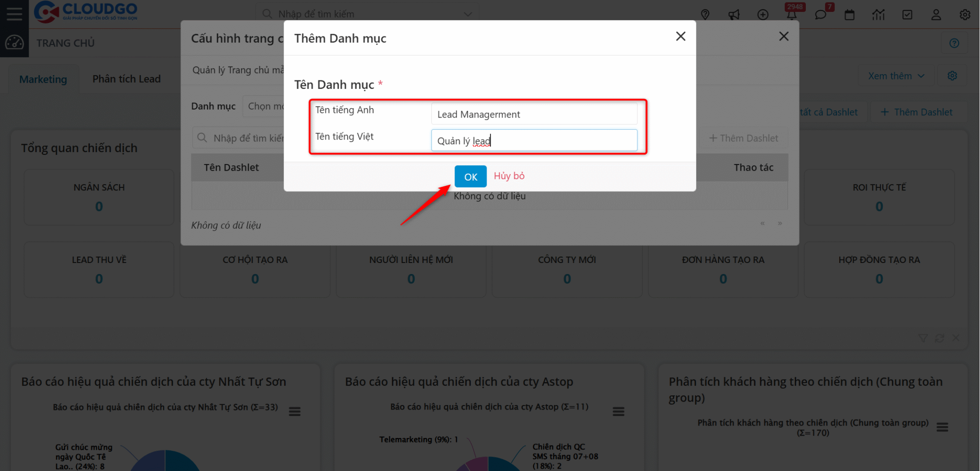This screenshot has width=980, height=471.
Task: Click the Tên Dashlet column header
Action: click(231, 167)
